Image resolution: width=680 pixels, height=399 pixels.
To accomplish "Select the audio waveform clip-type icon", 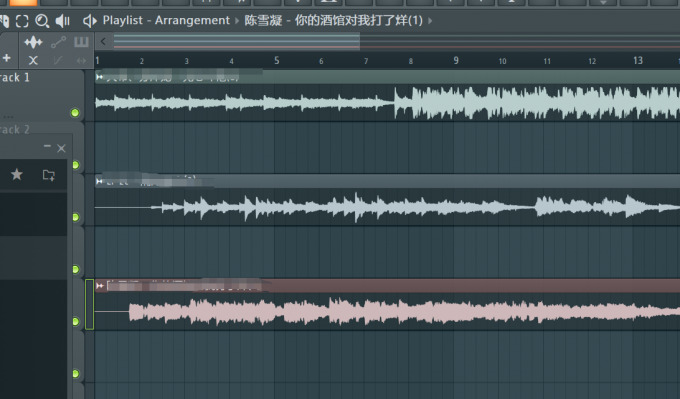I will pyautogui.click(x=33, y=42).
